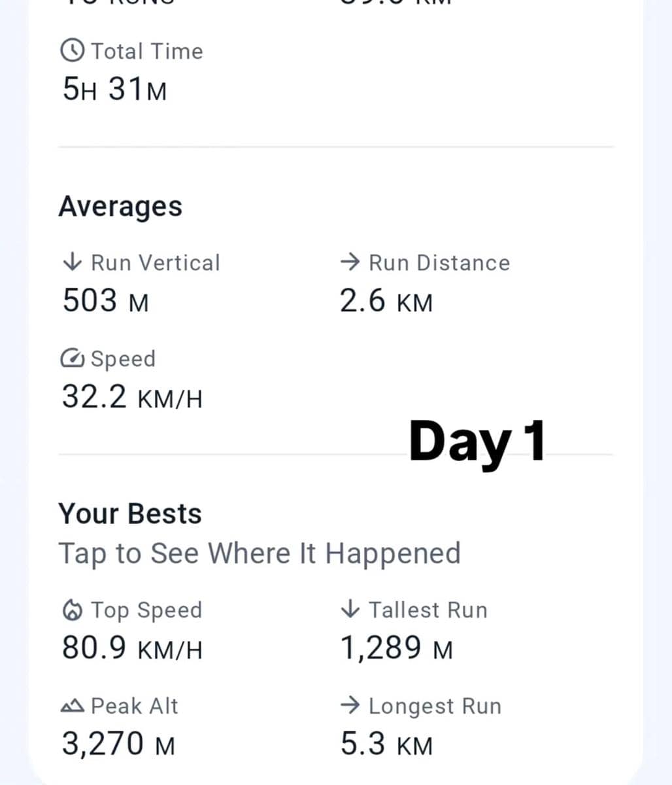
Task: Click the Averages section heading
Action: (x=120, y=207)
